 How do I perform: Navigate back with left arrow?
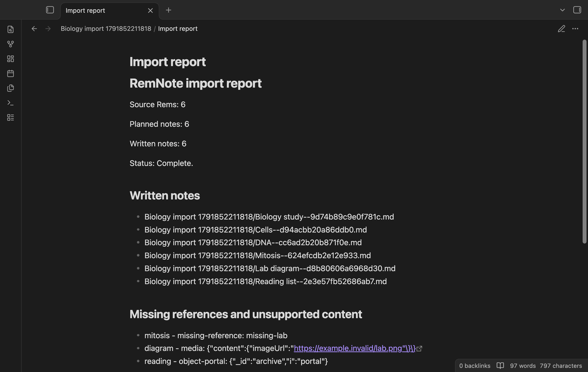coord(34,29)
